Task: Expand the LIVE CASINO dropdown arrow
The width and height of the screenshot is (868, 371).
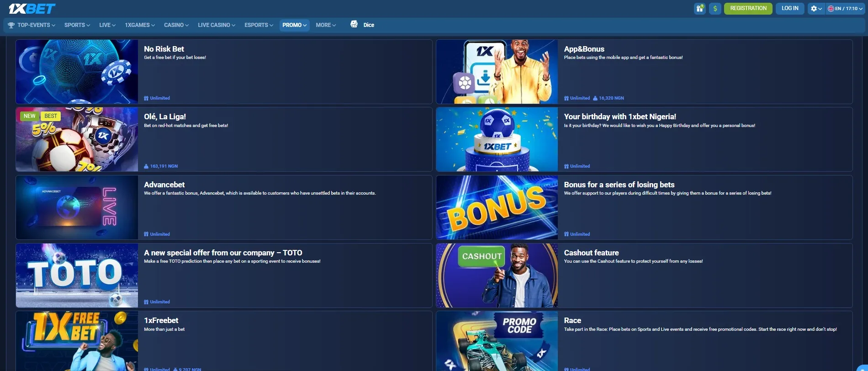Action: (233, 26)
